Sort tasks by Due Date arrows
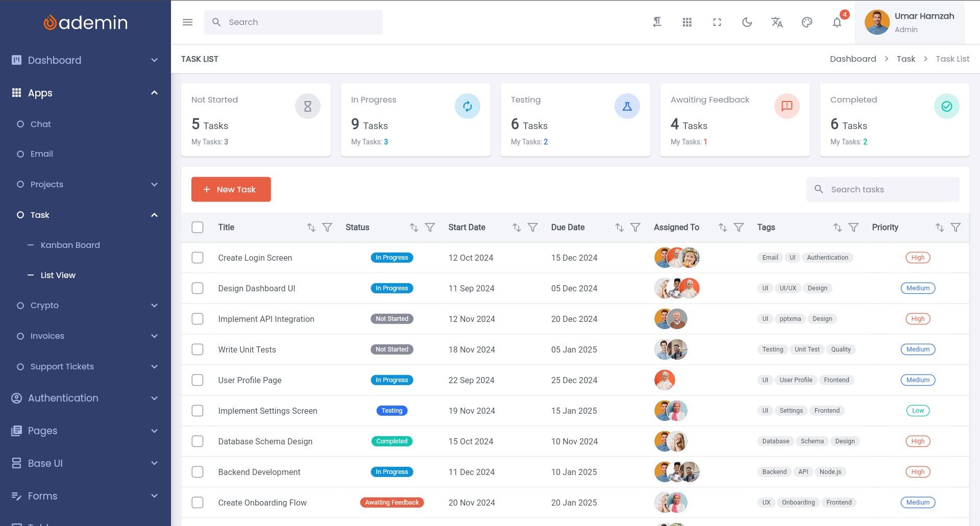The width and height of the screenshot is (980, 526). 619,228
